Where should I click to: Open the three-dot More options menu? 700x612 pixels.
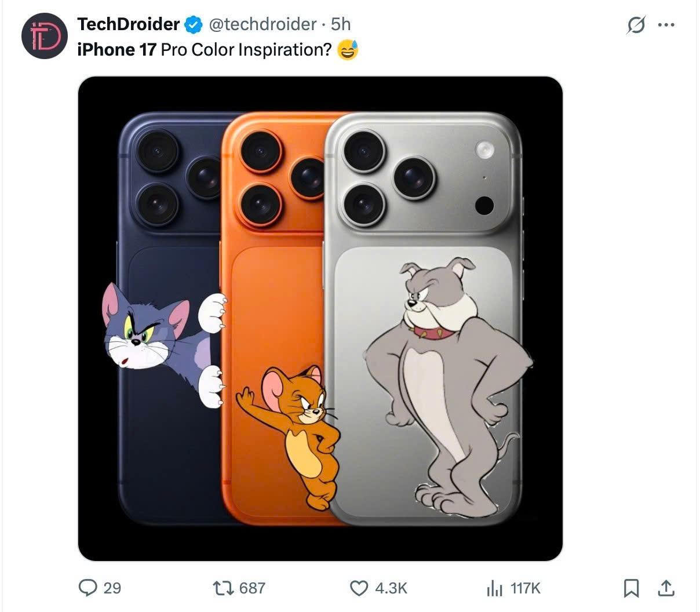[666, 25]
